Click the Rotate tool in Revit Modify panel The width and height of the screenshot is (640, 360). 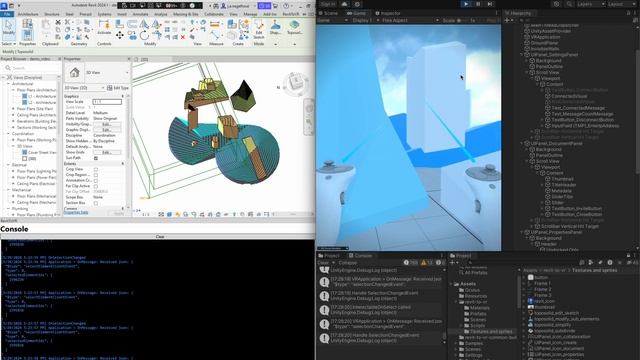(144, 36)
